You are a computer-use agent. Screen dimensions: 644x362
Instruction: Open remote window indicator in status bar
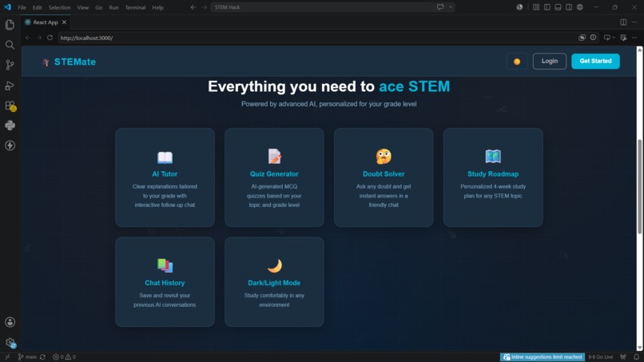7,357
